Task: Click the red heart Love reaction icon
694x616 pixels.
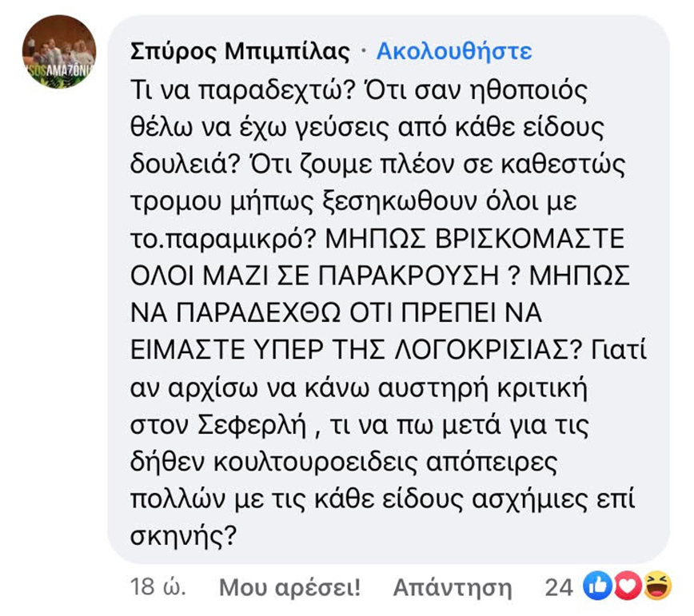Action: tap(626, 587)
